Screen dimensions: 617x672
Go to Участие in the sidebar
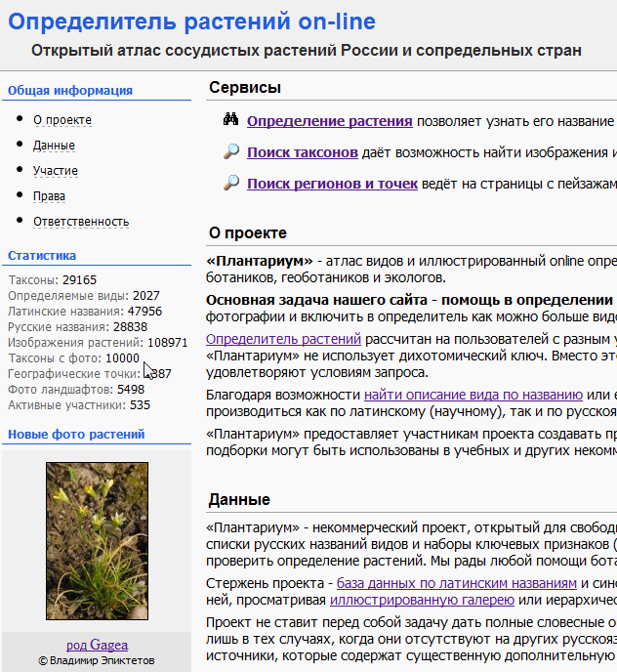pos(56,171)
